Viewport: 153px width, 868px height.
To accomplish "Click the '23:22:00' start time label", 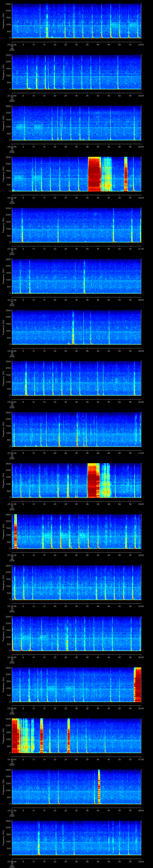I will coord(12,44).
